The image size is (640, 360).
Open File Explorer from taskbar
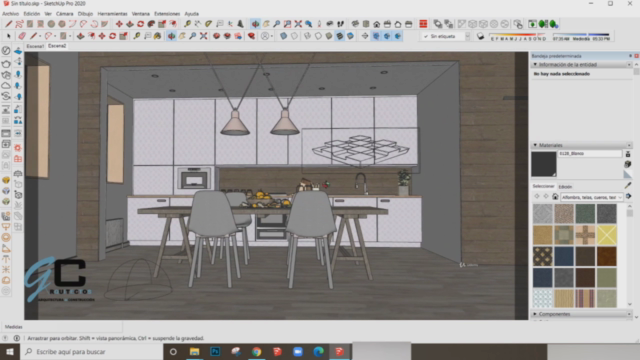click(x=194, y=351)
